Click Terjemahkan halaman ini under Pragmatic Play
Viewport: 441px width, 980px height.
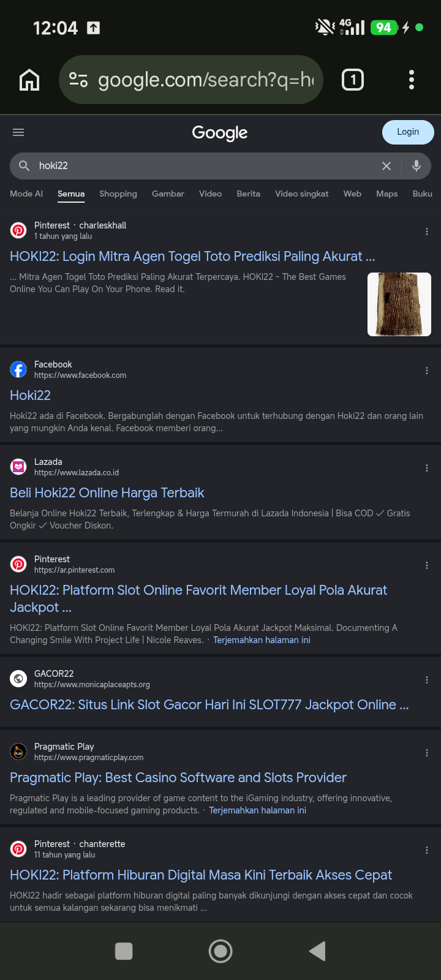point(258,810)
